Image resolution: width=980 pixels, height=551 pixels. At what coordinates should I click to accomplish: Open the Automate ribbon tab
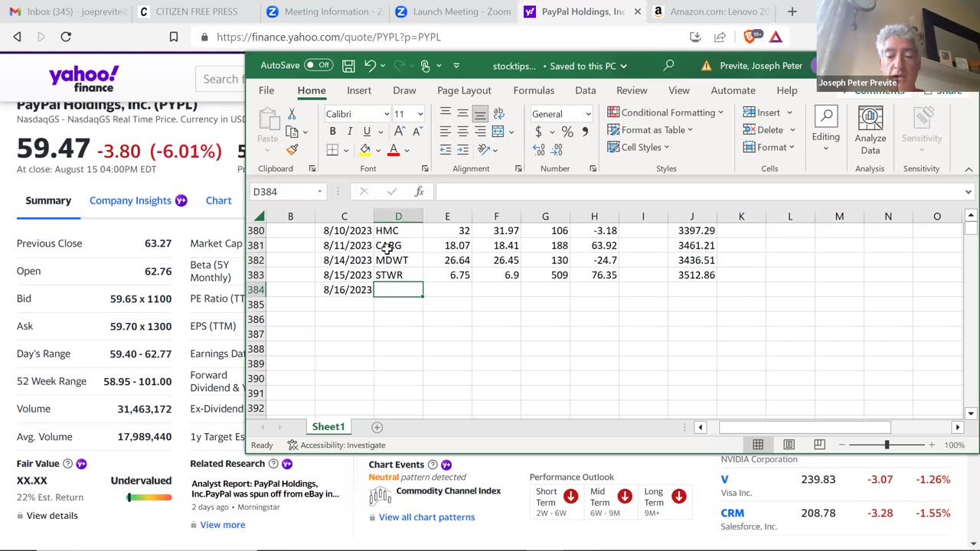(733, 90)
